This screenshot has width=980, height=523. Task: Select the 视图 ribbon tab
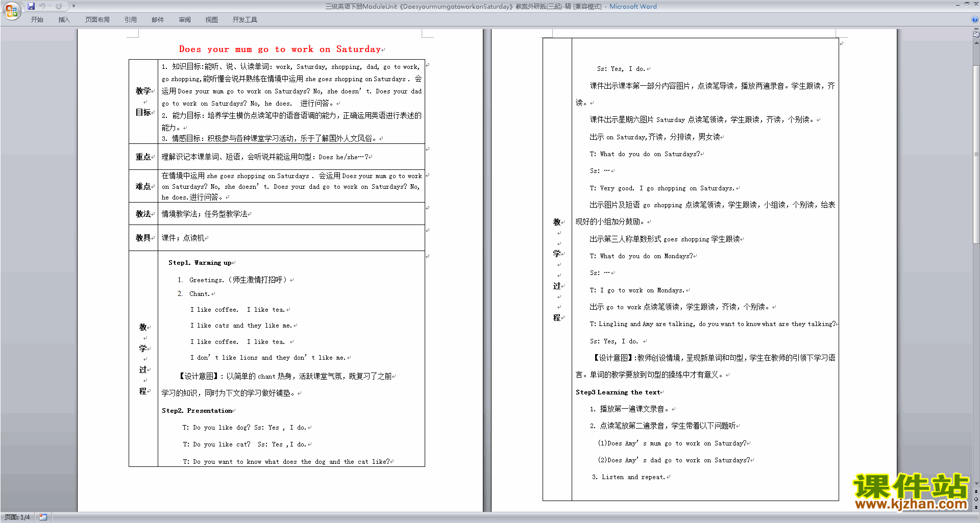[x=211, y=20]
